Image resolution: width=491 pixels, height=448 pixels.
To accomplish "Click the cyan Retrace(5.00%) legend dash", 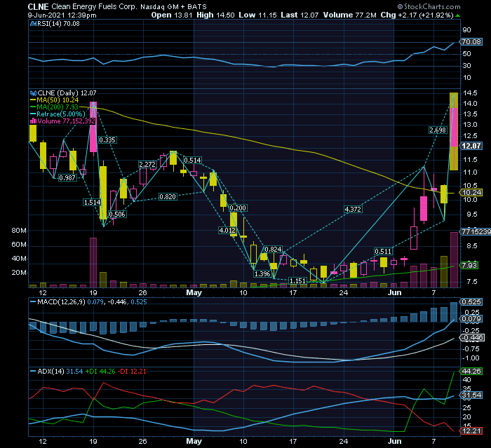I will coord(33,114).
